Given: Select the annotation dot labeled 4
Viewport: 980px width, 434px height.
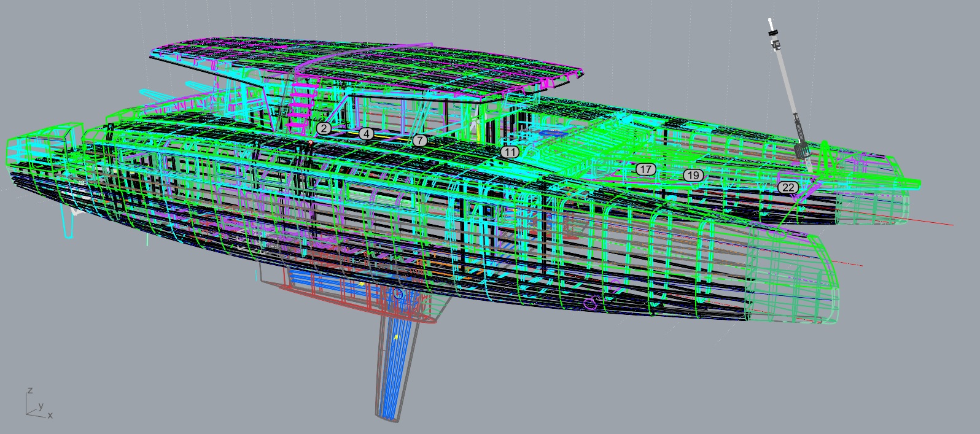Looking at the screenshot, I should pyautogui.click(x=366, y=134).
